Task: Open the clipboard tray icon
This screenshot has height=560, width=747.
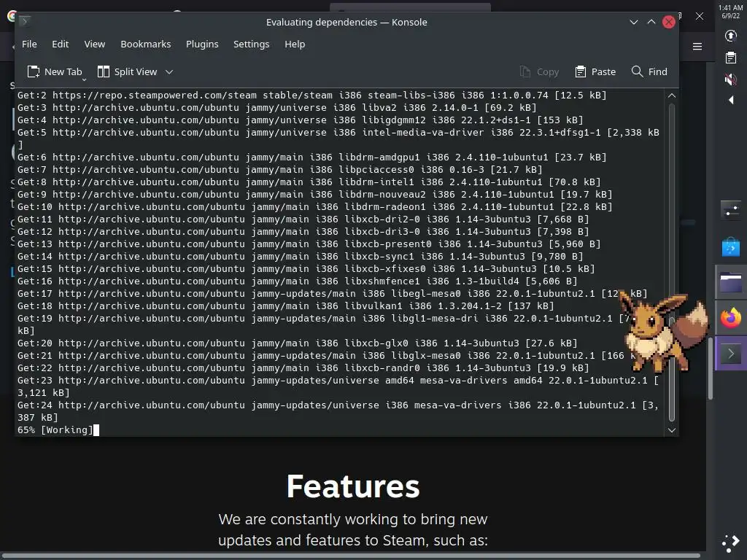Action: click(x=730, y=58)
